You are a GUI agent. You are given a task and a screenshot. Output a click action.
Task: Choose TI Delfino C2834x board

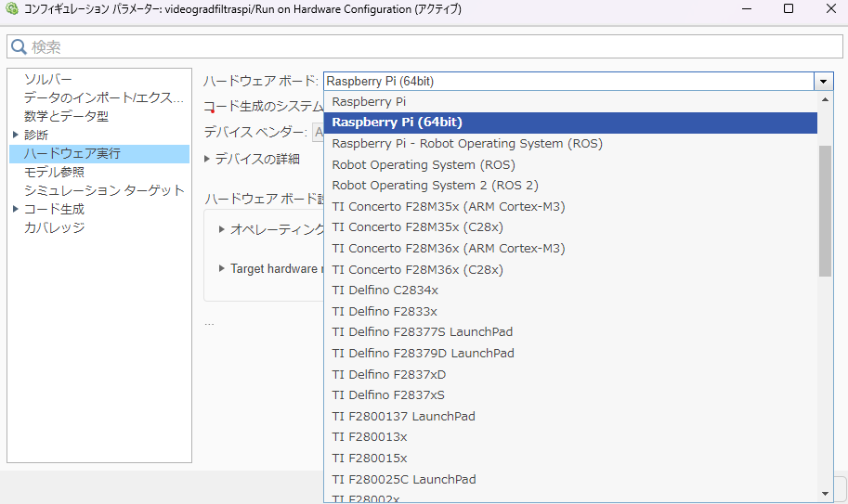(x=570, y=291)
